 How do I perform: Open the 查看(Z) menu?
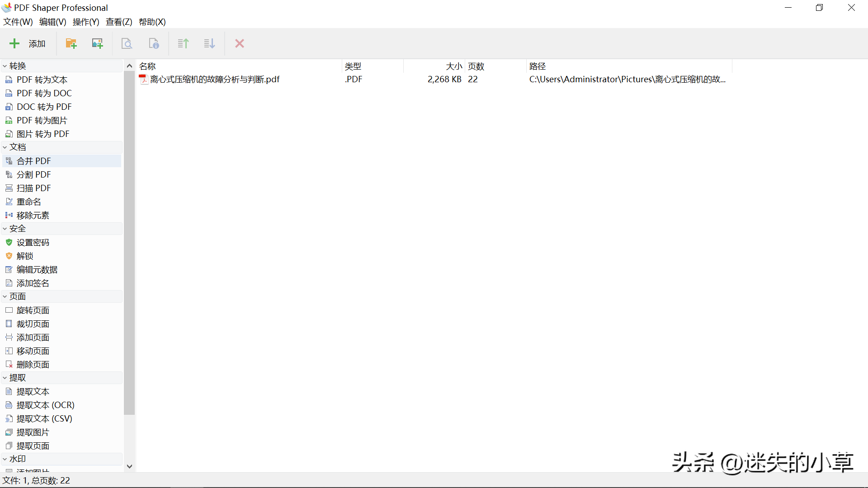click(x=119, y=22)
